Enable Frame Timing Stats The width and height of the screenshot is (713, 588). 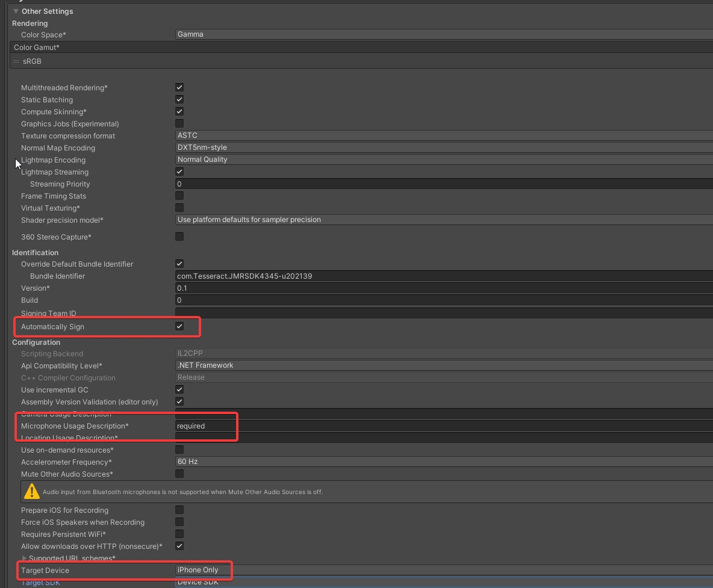[x=179, y=196]
